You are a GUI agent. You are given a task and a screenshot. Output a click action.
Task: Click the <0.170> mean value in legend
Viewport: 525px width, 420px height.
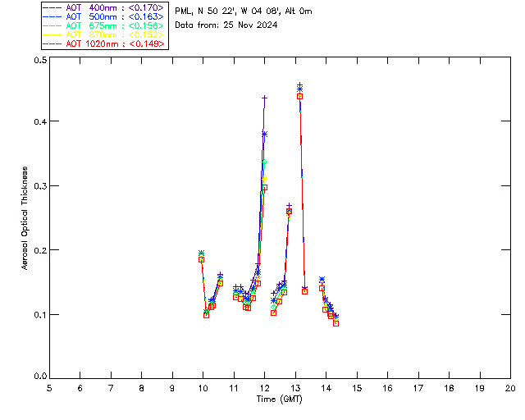point(146,7)
